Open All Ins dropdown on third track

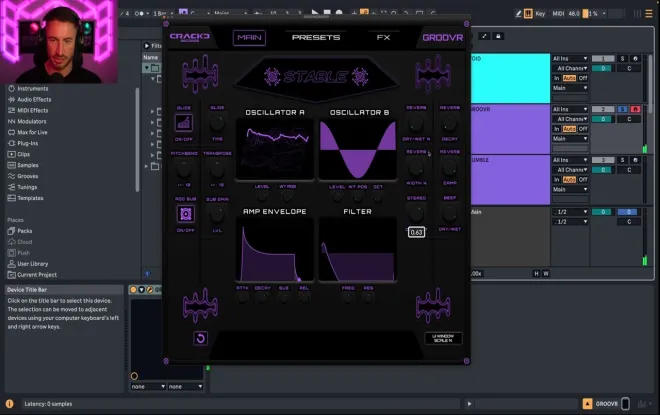click(x=570, y=160)
